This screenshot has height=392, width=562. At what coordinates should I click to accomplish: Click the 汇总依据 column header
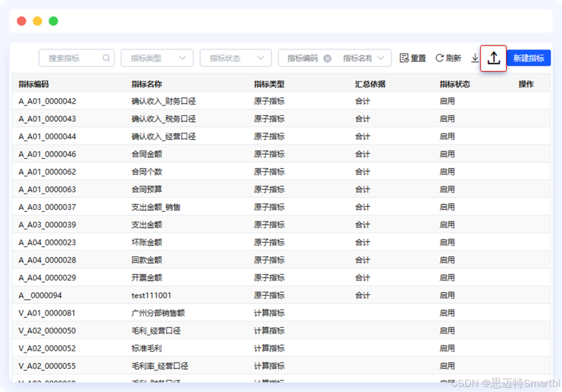[371, 84]
